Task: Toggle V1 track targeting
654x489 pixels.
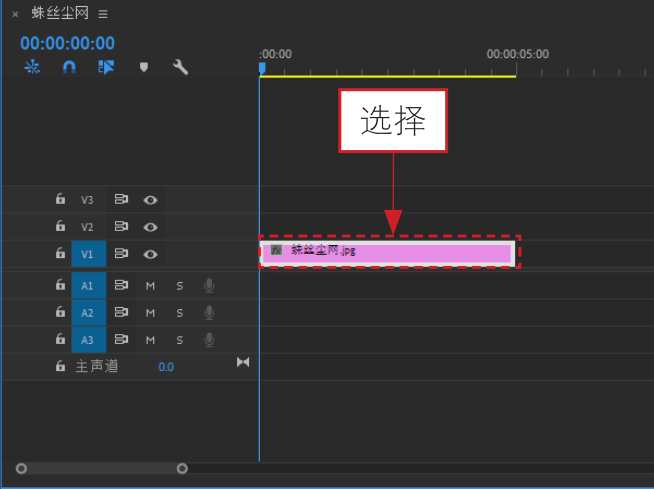Action: (x=88, y=254)
